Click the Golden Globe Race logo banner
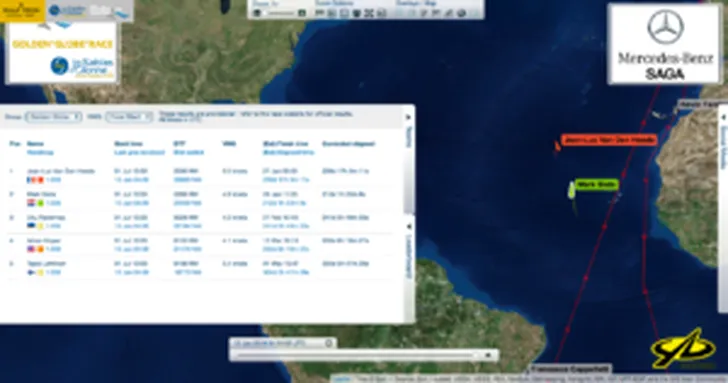 (63, 52)
